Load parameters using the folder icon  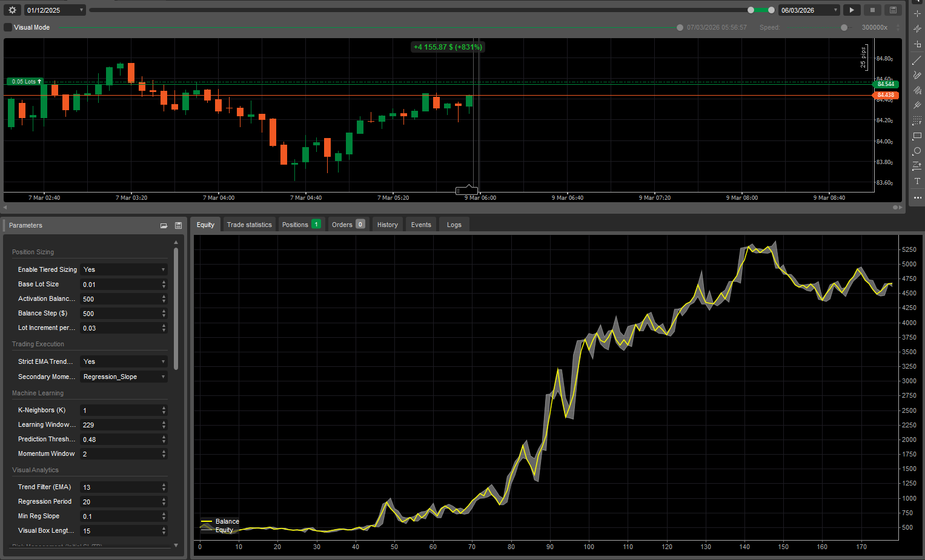pyautogui.click(x=164, y=225)
